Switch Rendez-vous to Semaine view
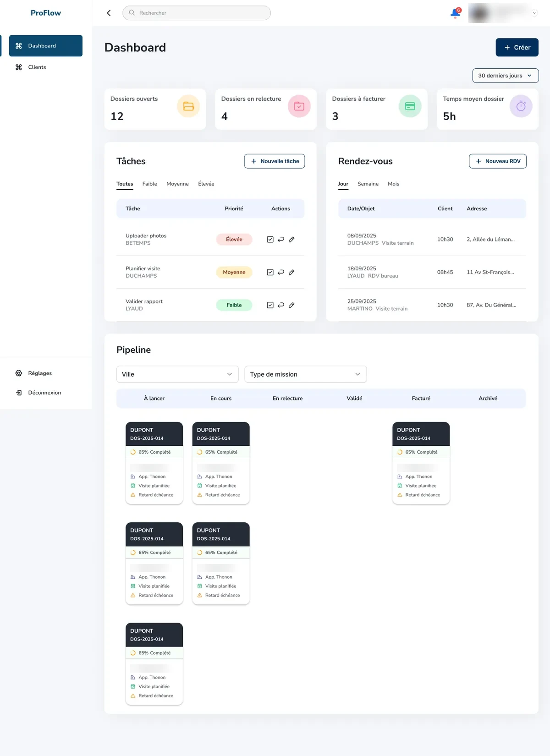The image size is (550, 756). coord(368,184)
